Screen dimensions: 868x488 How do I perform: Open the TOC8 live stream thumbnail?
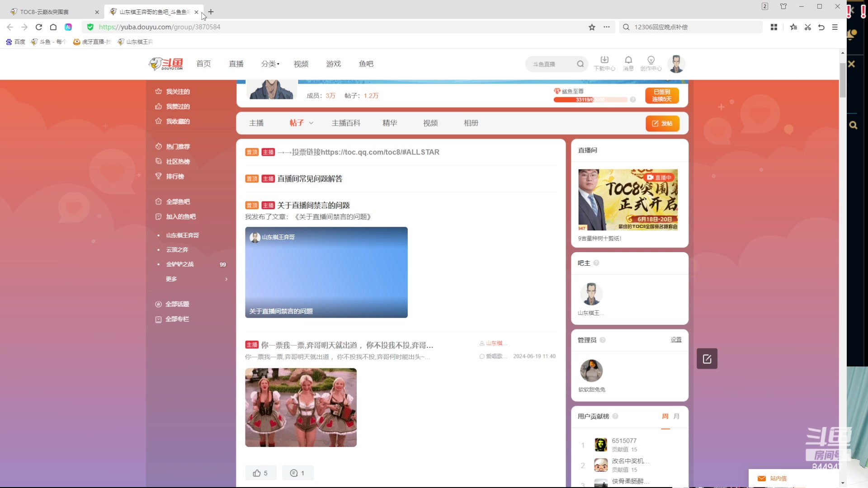click(x=627, y=200)
